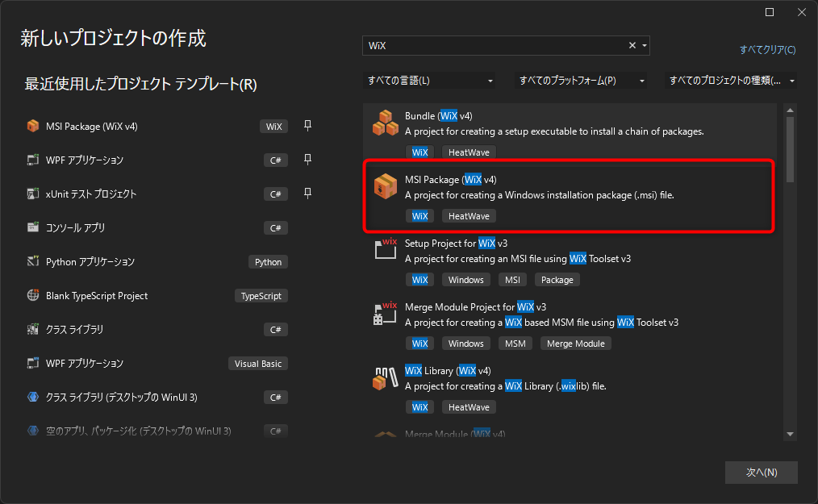Close the new project dialog

(802, 12)
